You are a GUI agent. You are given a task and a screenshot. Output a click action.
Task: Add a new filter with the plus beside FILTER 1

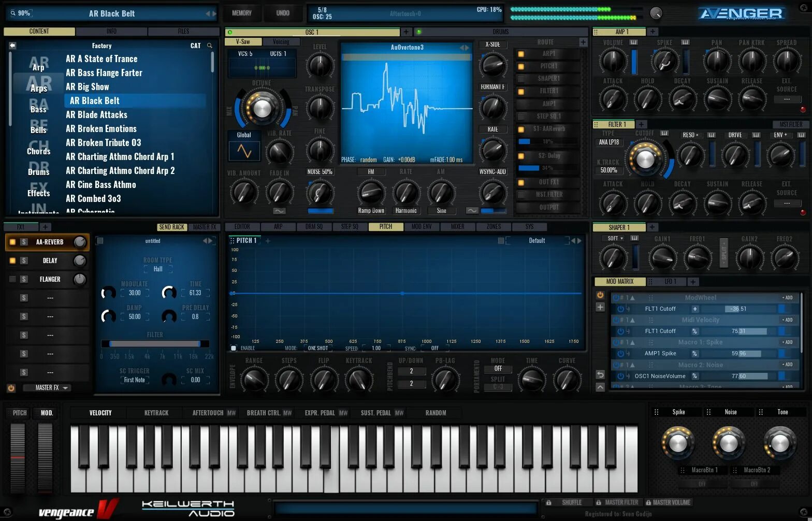[x=641, y=124]
